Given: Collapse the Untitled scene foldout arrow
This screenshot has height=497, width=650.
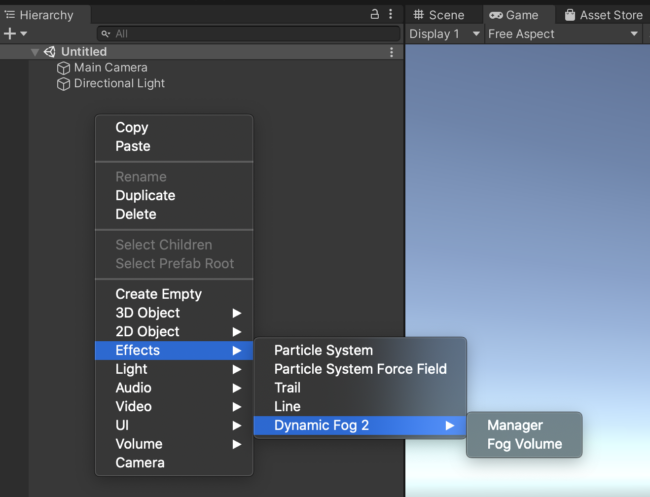Looking at the screenshot, I should (x=35, y=52).
